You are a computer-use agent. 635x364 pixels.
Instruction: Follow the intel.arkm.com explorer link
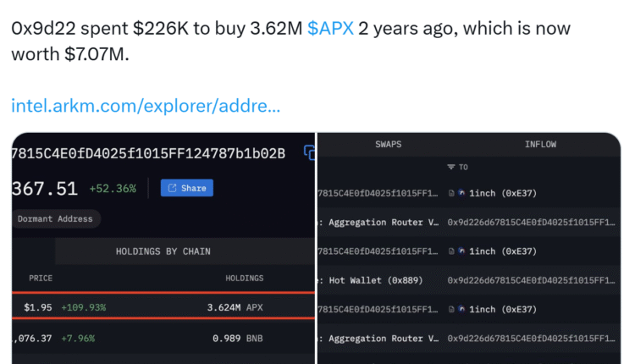pos(146,107)
